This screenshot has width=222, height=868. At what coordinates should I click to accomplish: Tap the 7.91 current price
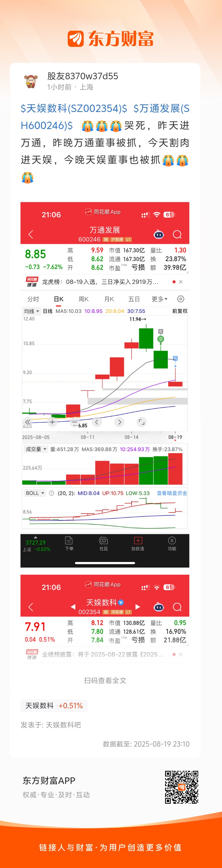tap(35, 627)
